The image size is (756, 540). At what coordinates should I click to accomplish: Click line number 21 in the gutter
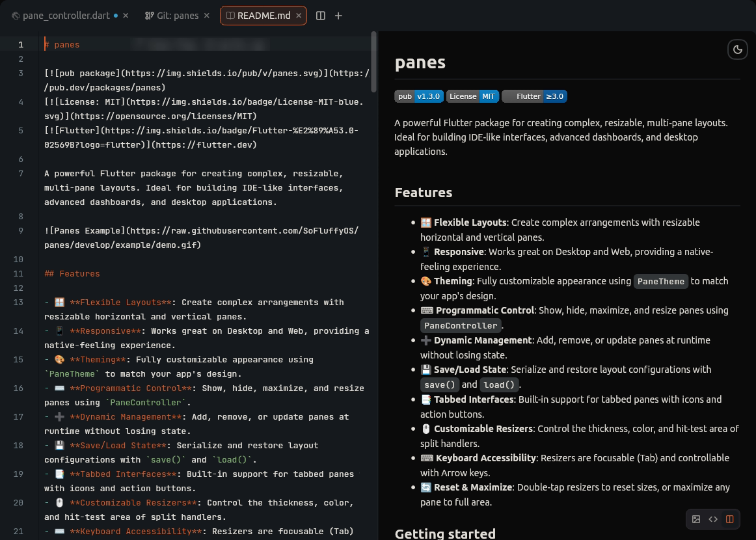18,531
